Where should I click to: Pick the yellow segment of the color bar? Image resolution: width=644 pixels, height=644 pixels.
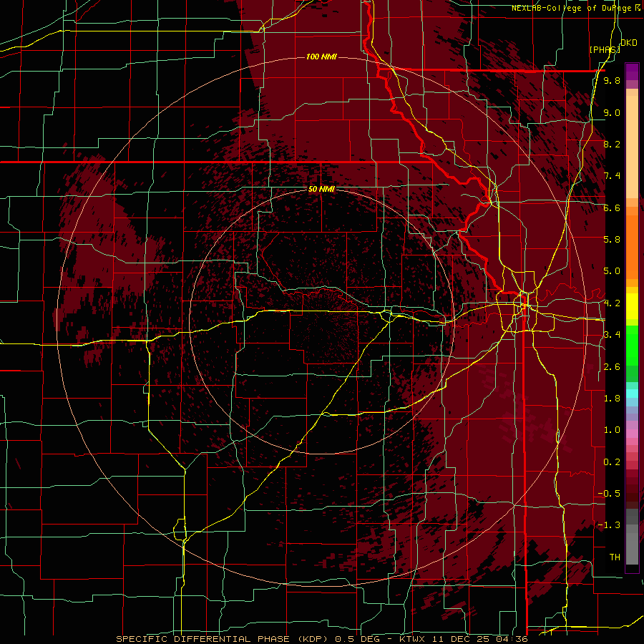pos(632,306)
